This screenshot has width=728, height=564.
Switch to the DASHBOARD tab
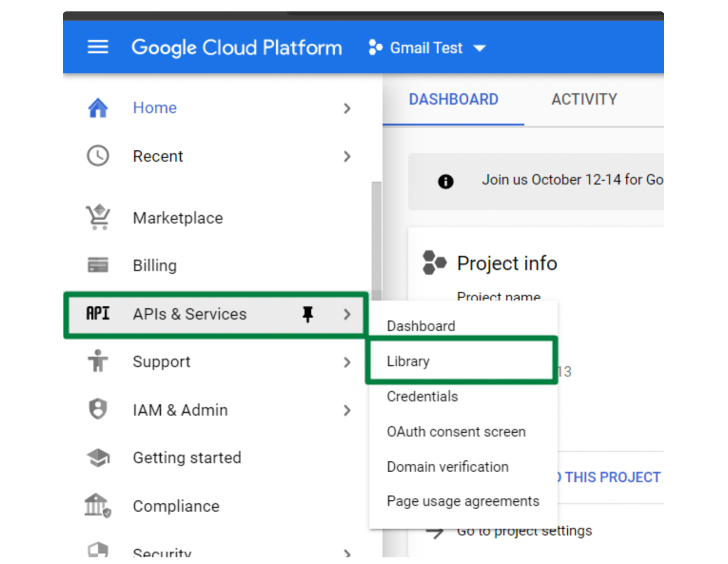(x=453, y=99)
